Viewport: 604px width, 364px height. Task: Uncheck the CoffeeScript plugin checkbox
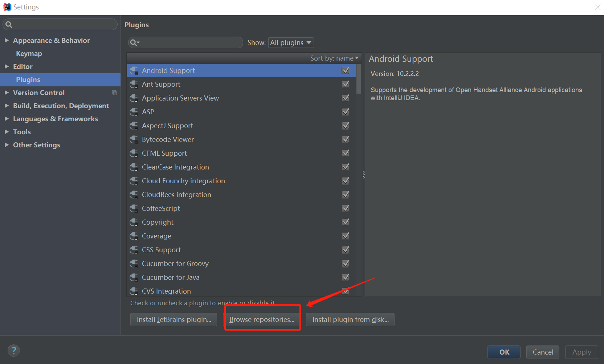coord(346,208)
